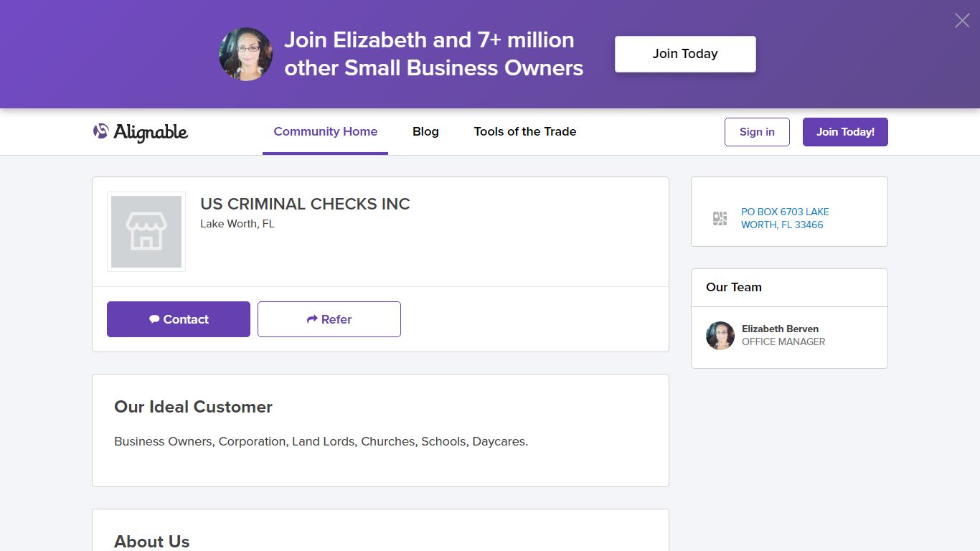
Task: Click the Sign in button
Action: [757, 132]
